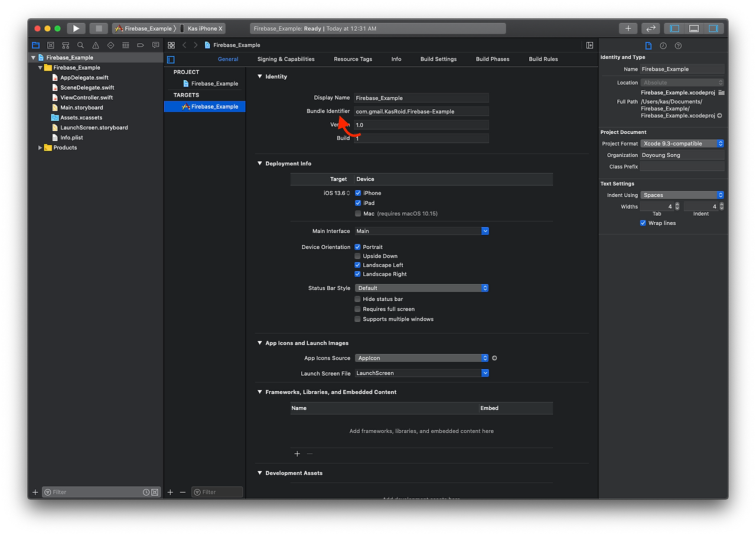Go forward with the editor's right arrow
Image resolution: width=756 pixels, height=536 pixels.
pyautogui.click(x=195, y=45)
